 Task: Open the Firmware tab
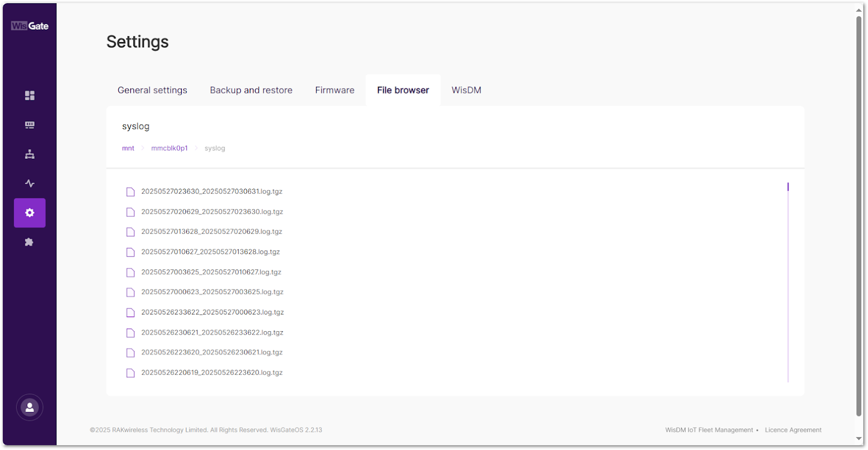pyautogui.click(x=335, y=90)
